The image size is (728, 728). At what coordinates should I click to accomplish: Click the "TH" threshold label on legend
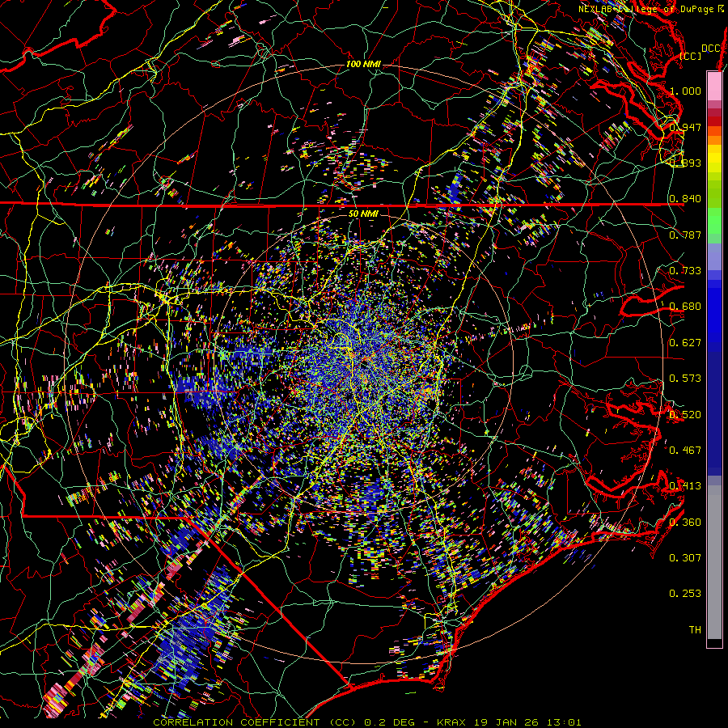(695, 630)
